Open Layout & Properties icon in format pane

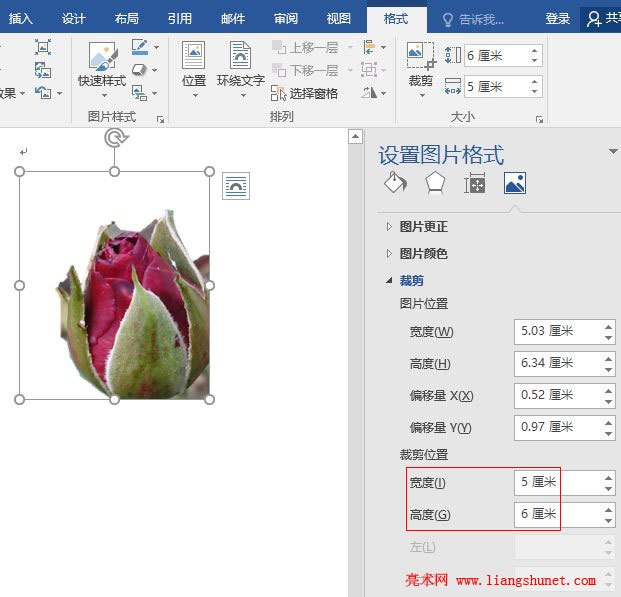[x=475, y=183]
